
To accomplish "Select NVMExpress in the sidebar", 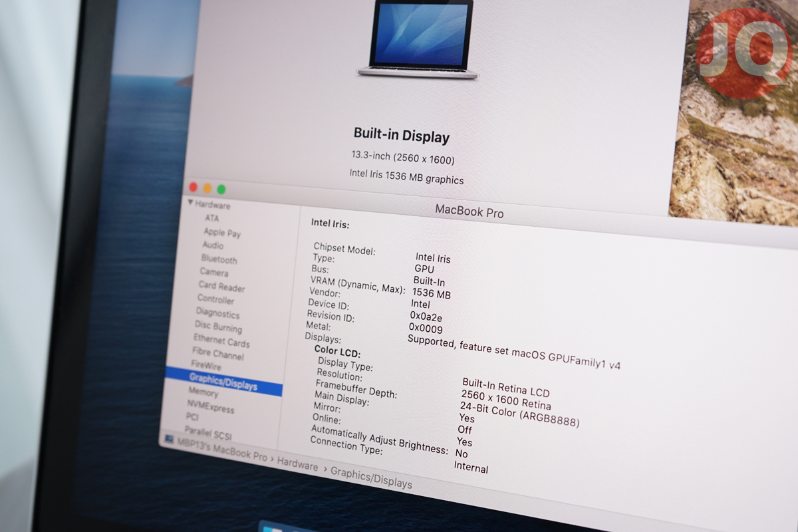I will coord(210,406).
